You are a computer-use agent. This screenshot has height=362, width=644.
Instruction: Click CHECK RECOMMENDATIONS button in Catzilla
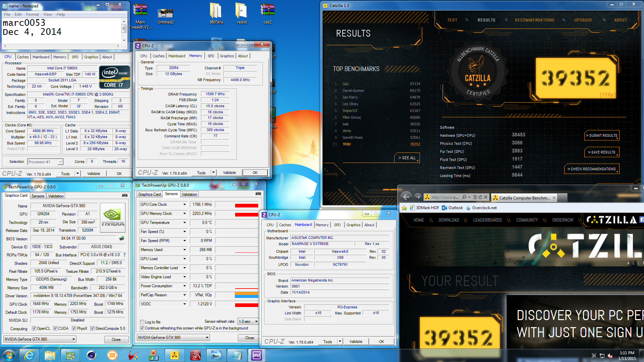click(x=592, y=169)
